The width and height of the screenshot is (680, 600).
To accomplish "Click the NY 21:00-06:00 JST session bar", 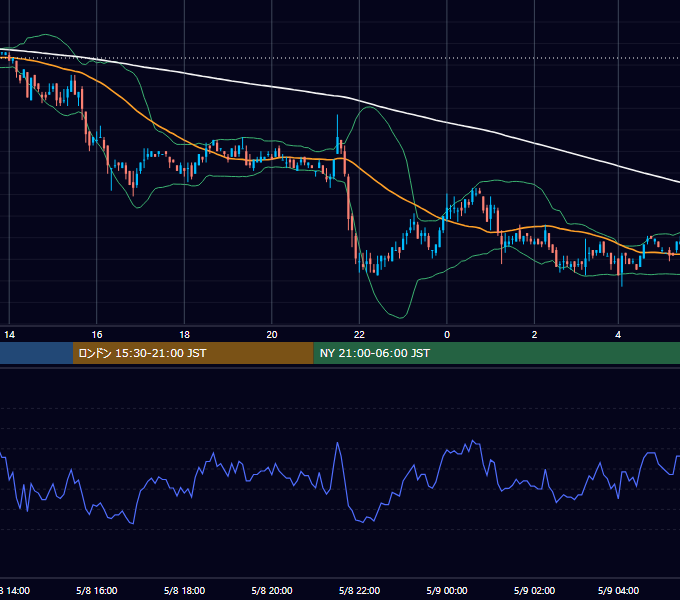I will point(497,353).
